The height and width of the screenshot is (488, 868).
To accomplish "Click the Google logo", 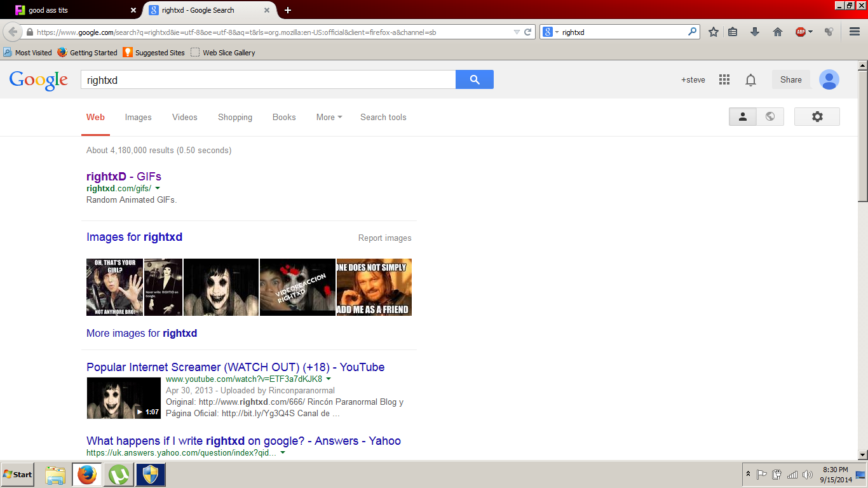I will pos(38,80).
